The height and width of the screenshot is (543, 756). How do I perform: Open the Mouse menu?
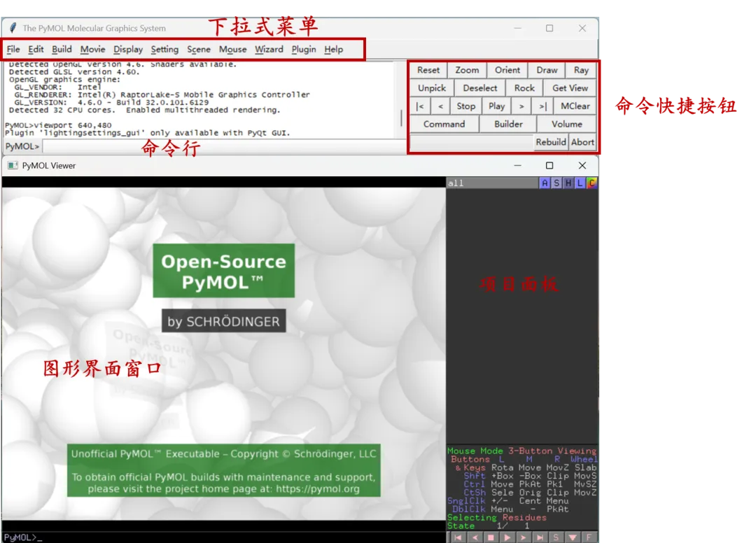pyautogui.click(x=232, y=49)
